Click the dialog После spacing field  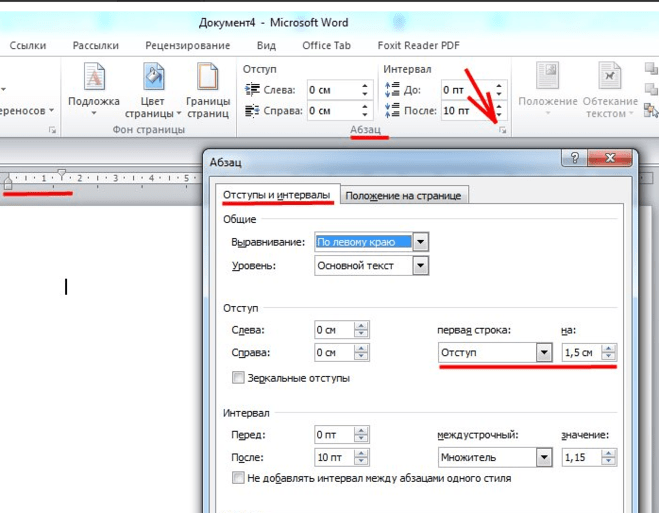(342, 457)
